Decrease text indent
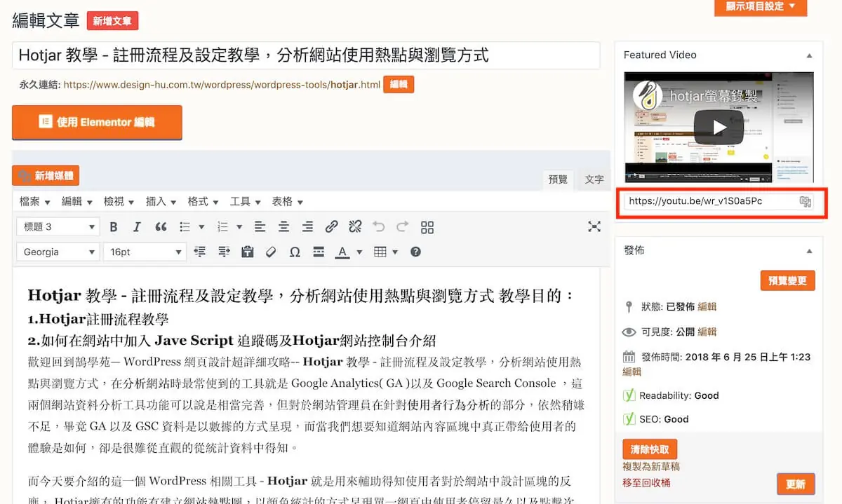The height and width of the screenshot is (504, 842). pyautogui.click(x=200, y=252)
